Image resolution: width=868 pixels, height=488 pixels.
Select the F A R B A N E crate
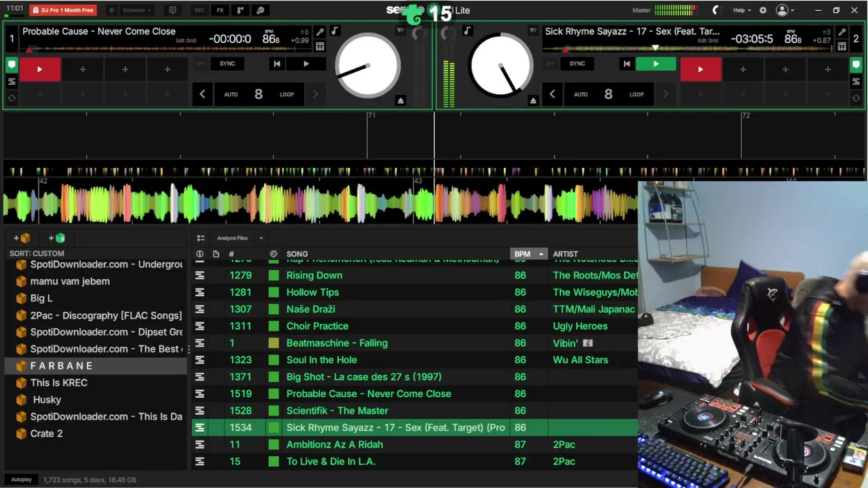tap(96, 366)
